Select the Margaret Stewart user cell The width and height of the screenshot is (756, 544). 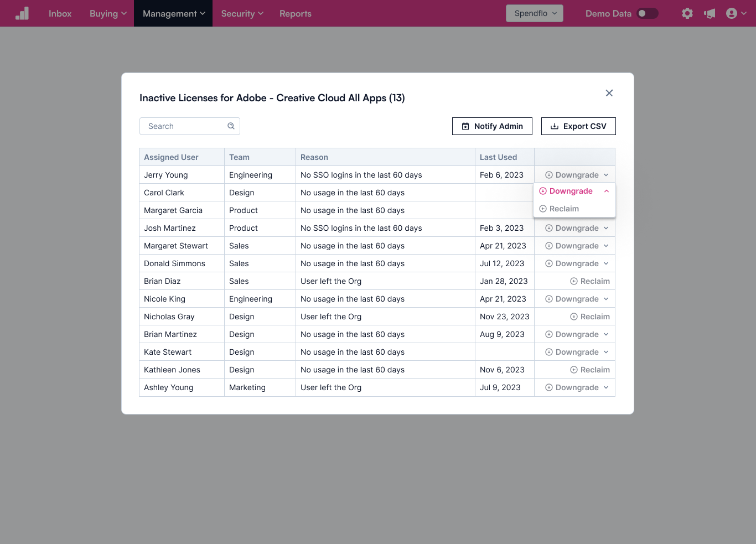[182, 246]
